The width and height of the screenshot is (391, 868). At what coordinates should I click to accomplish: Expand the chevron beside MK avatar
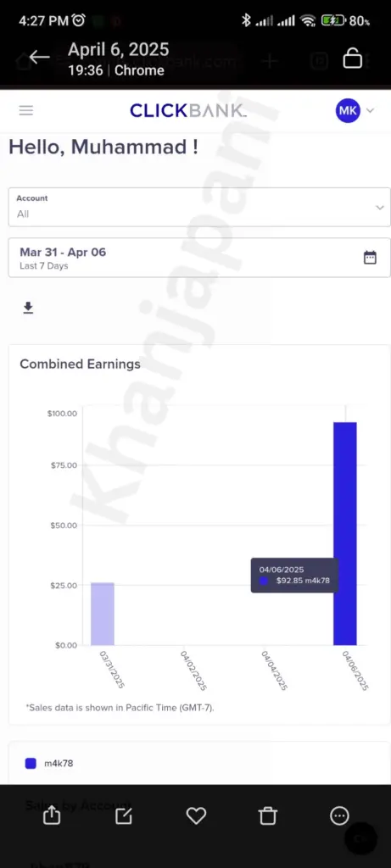(x=371, y=110)
